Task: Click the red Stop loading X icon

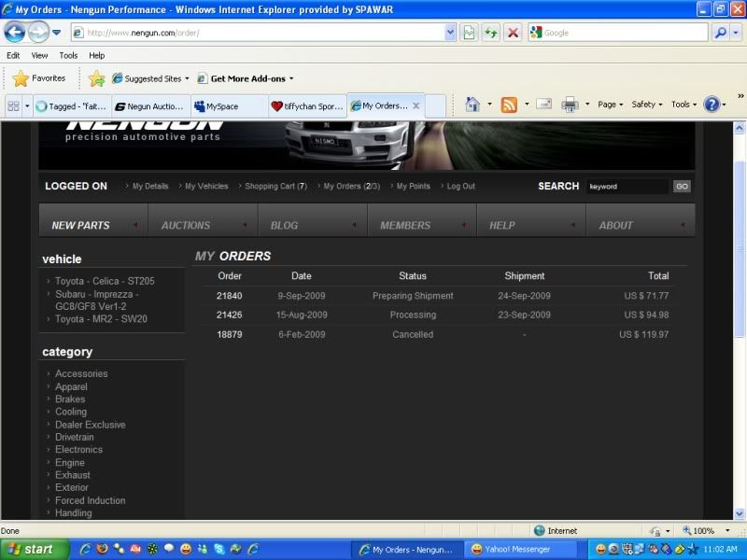Action: 513,33
